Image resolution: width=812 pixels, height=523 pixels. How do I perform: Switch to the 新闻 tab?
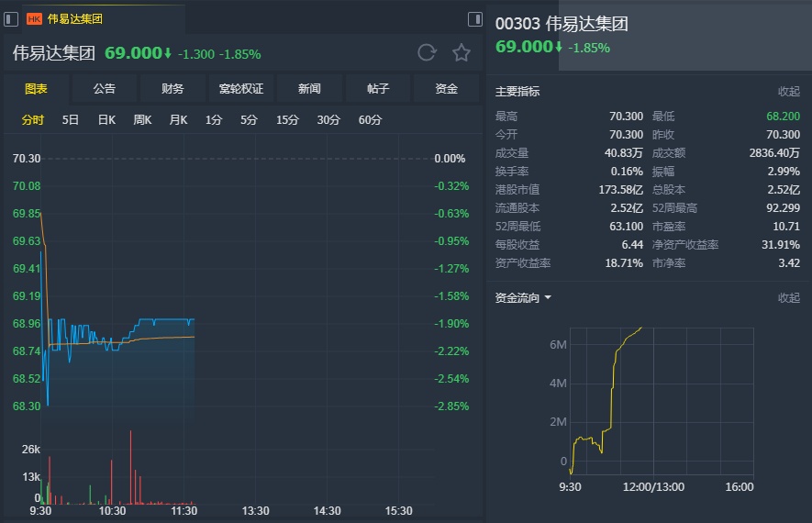click(x=309, y=89)
